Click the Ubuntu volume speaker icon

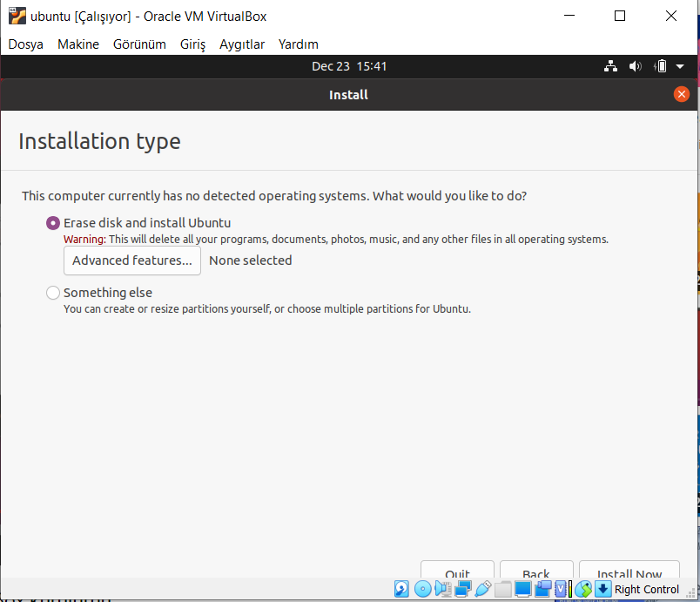pyautogui.click(x=636, y=66)
